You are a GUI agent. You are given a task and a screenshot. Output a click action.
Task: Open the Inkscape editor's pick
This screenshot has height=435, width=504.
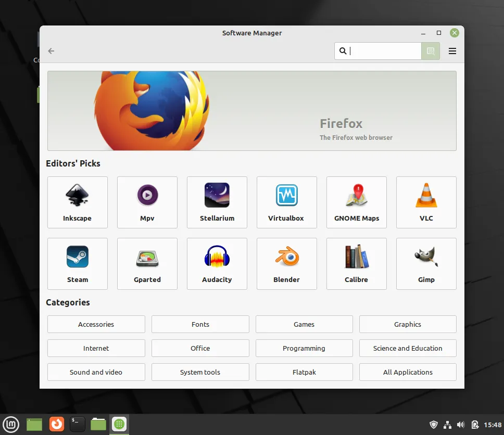click(78, 202)
